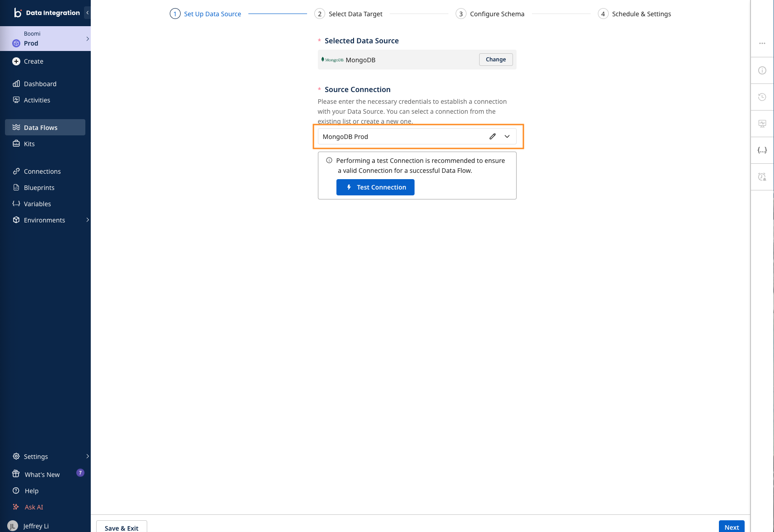The width and height of the screenshot is (774, 532).
Task: Edit MongoDB Prod connection via pencil icon
Action: point(493,136)
